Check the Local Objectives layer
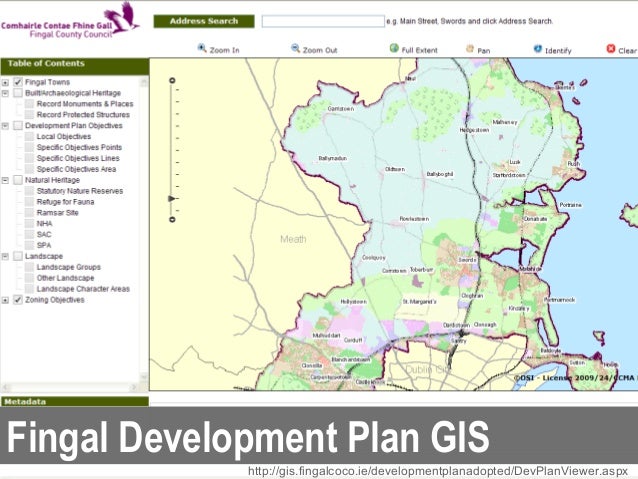The image size is (638, 479). (29, 136)
